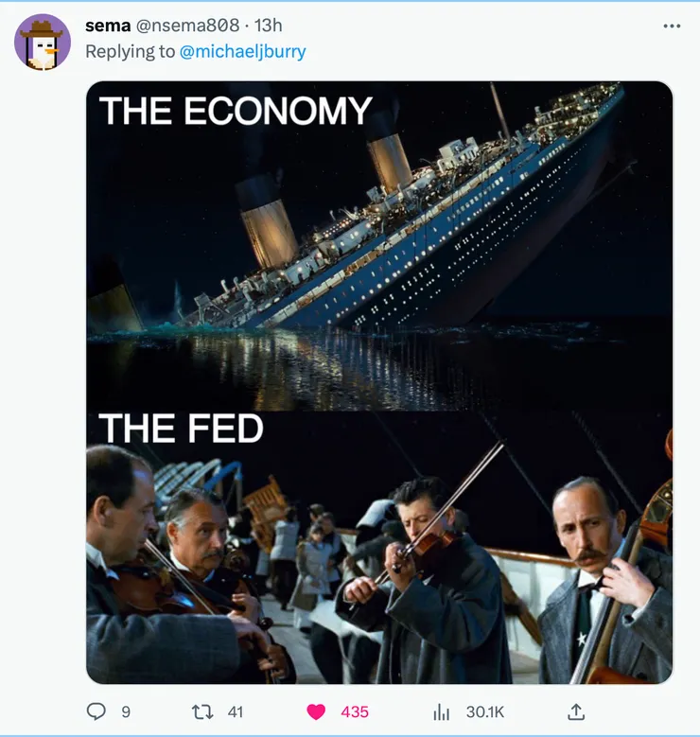Click the @nsema808 handle
Viewport: 700px width, 737px height.
tap(187, 26)
